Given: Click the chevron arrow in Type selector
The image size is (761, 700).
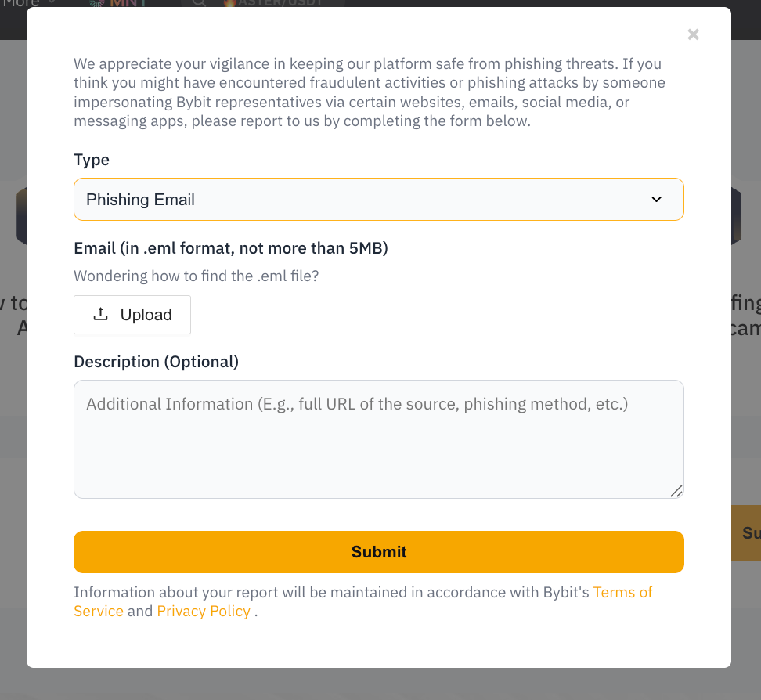Looking at the screenshot, I should click(656, 200).
